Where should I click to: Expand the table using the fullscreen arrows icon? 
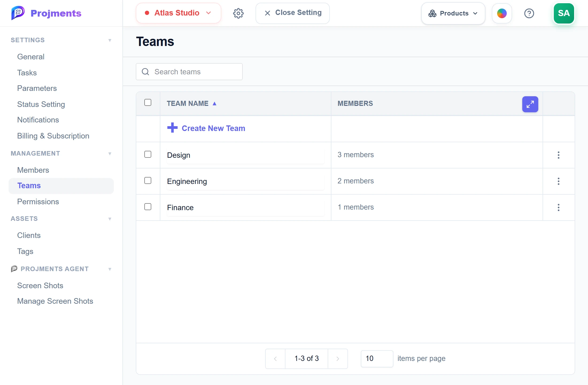(530, 104)
